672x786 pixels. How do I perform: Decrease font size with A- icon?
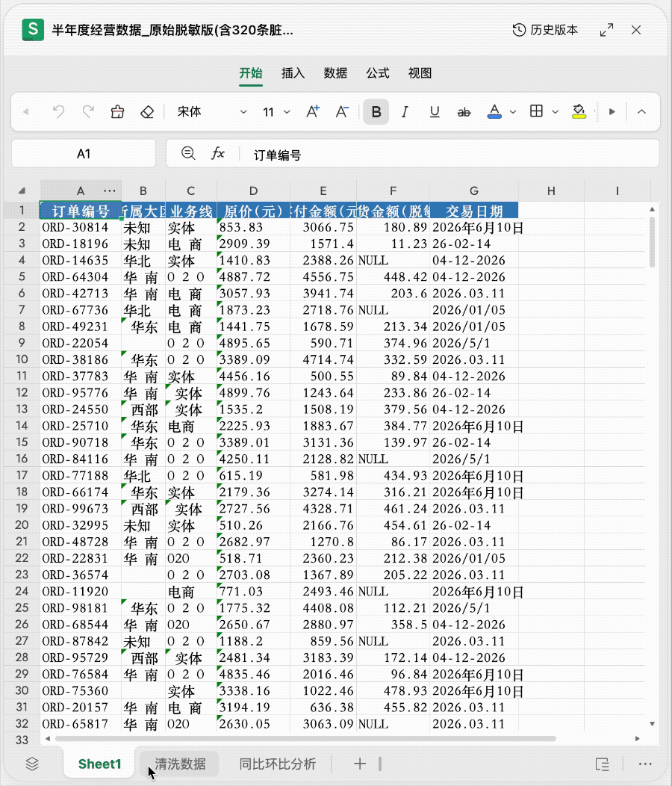pos(342,112)
